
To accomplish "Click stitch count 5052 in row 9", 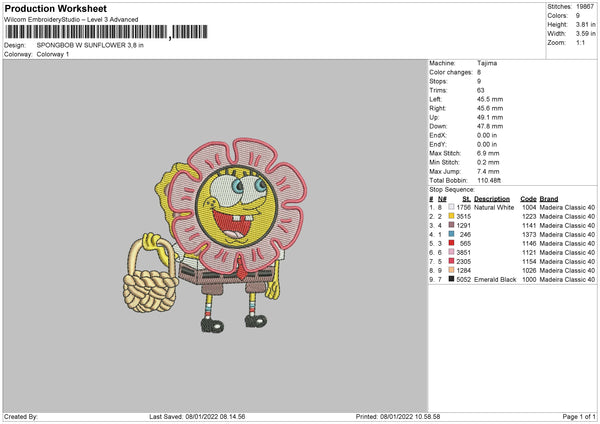I will (464, 279).
